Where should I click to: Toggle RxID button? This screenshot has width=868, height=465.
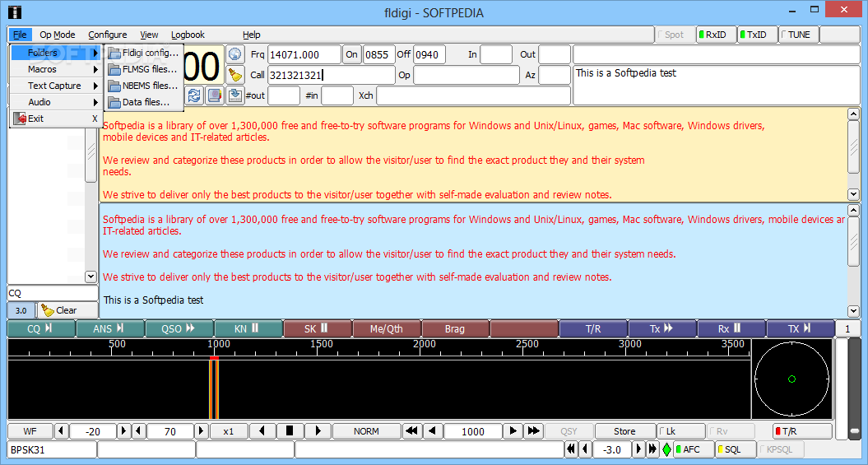[x=716, y=35]
